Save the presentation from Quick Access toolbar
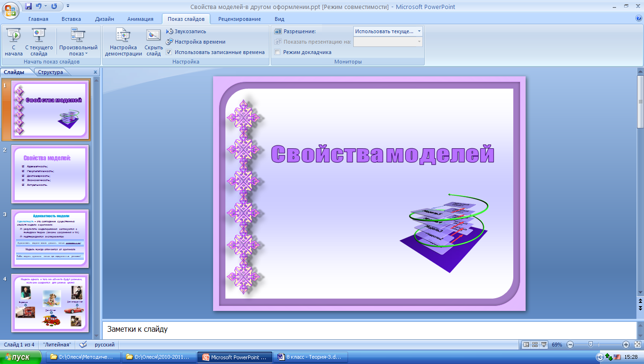 [x=29, y=7]
